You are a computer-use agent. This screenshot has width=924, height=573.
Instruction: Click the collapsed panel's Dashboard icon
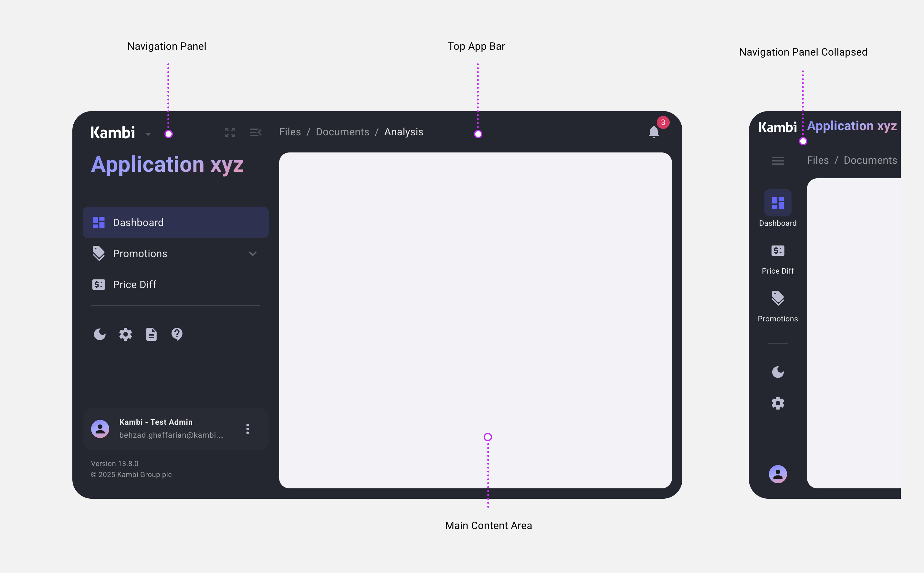pos(778,203)
